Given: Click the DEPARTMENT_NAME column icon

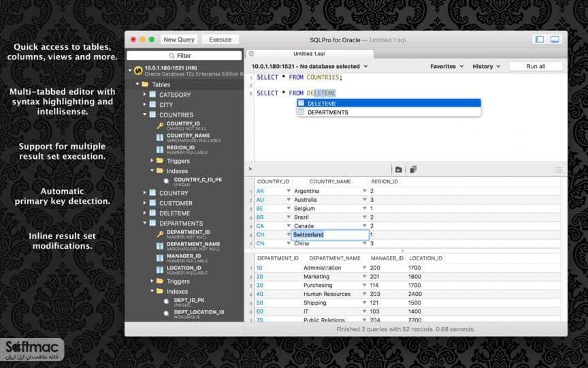Looking at the screenshot, I should [x=160, y=246].
